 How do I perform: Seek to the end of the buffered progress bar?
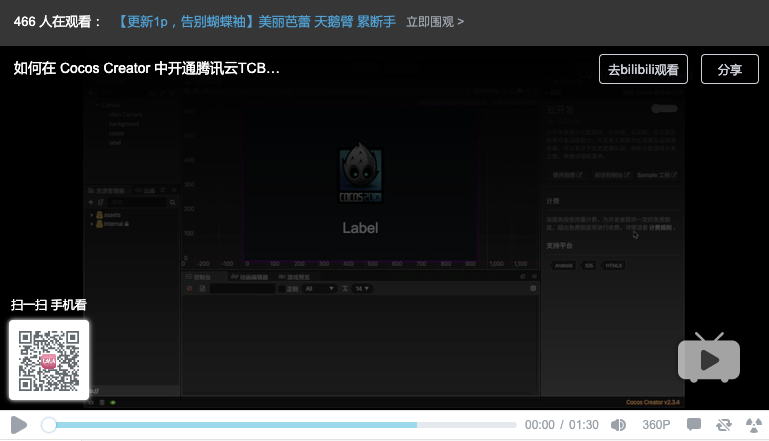tap(416, 425)
